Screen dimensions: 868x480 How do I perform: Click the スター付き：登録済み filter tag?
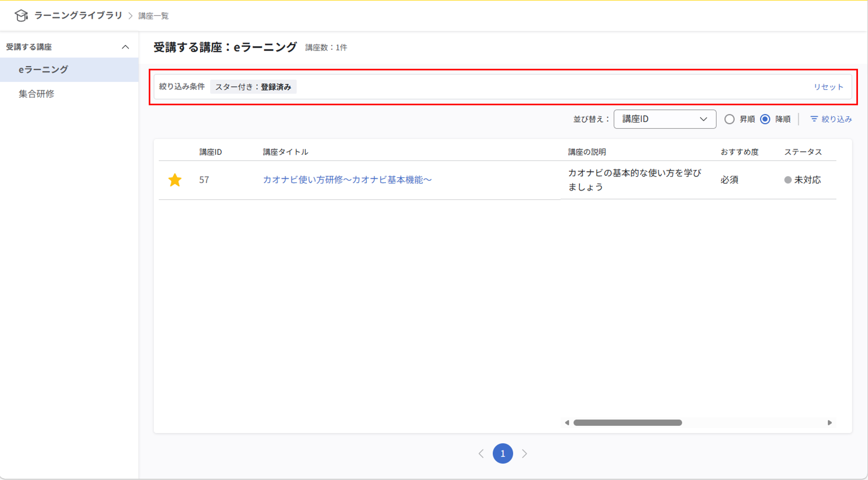253,87
